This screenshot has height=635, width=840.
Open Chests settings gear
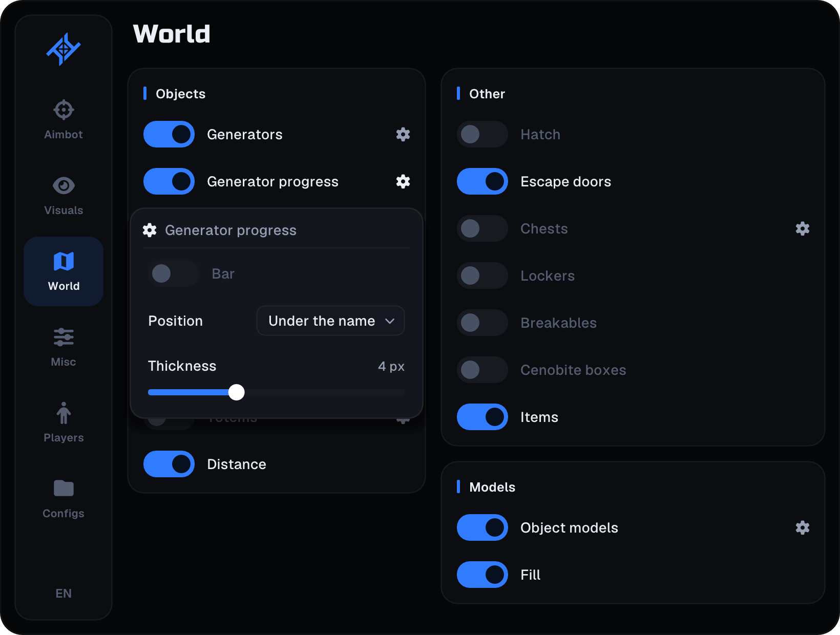(803, 228)
